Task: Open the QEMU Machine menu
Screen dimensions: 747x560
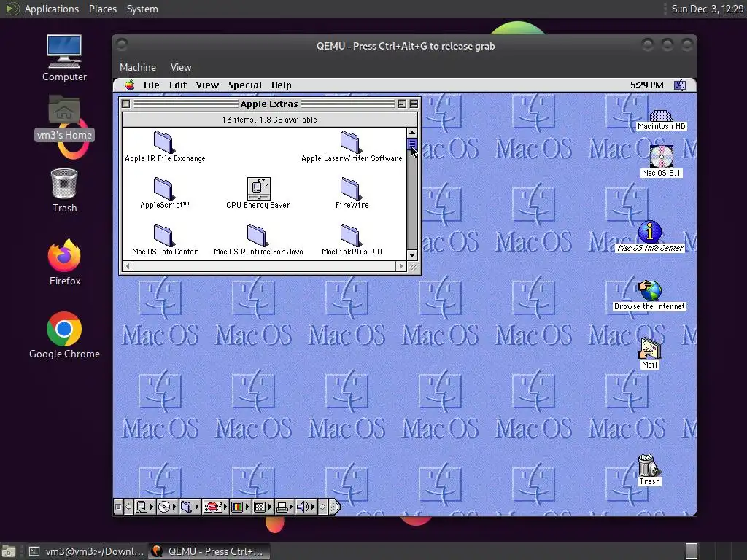Action: click(138, 67)
